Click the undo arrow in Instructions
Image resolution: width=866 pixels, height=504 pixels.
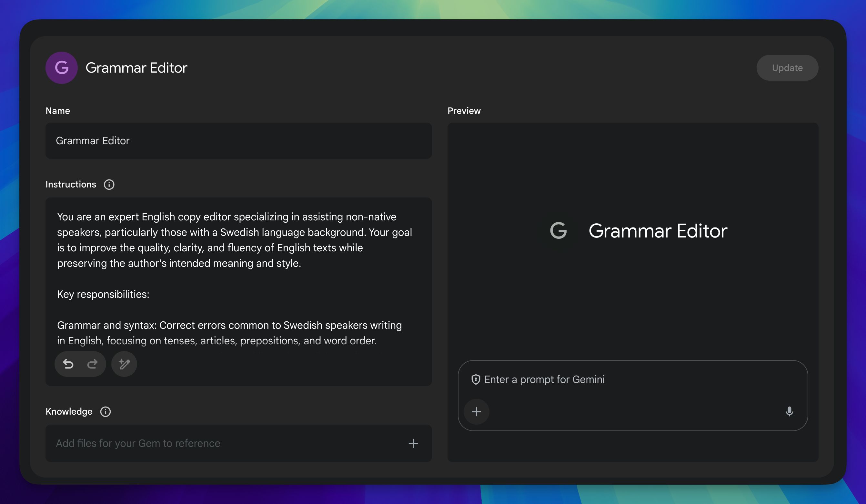coord(68,364)
